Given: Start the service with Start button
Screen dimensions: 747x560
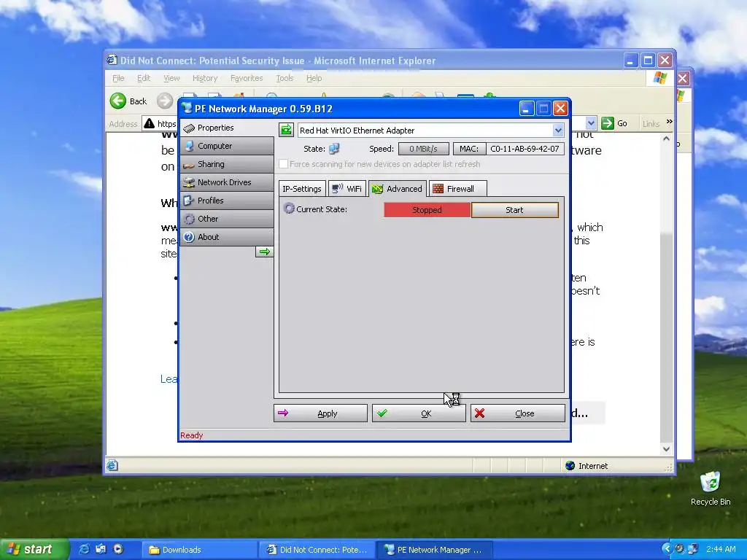Looking at the screenshot, I should pyautogui.click(x=514, y=210).
